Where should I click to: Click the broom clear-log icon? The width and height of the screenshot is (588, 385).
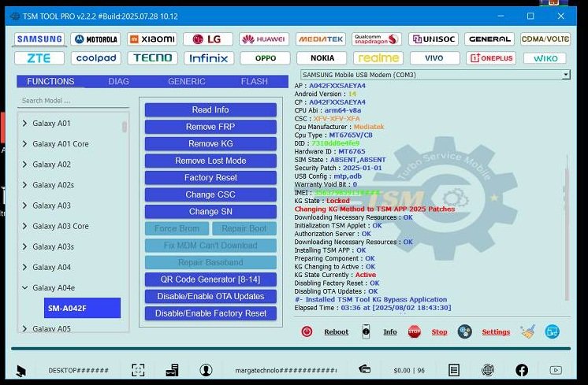coord(527,331)
